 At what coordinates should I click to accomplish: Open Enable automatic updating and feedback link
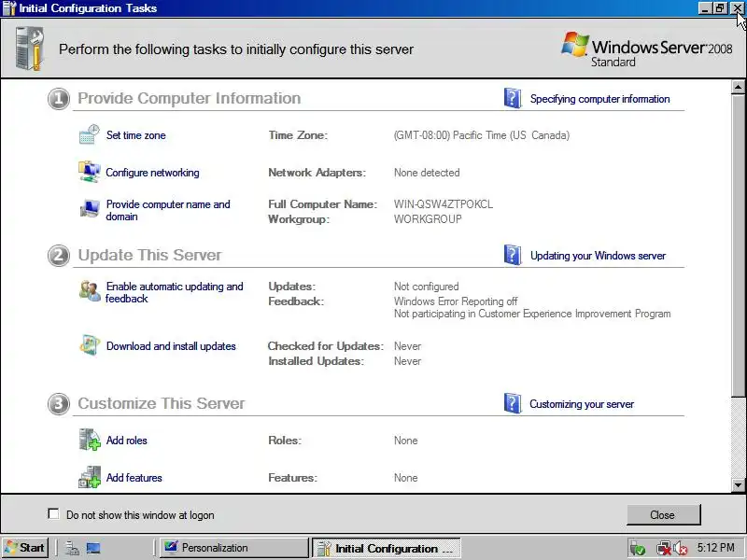point(175,292)
